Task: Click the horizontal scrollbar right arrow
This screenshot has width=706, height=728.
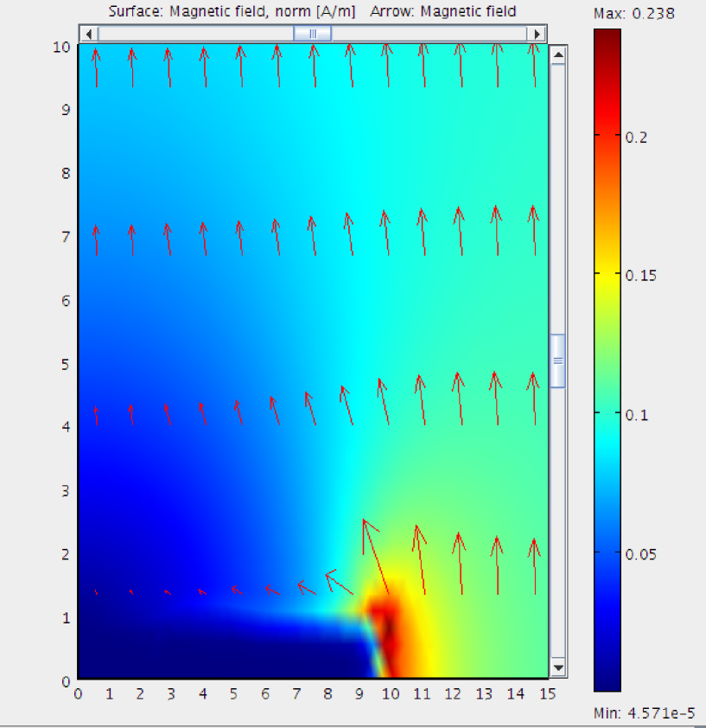Action: 537,34
